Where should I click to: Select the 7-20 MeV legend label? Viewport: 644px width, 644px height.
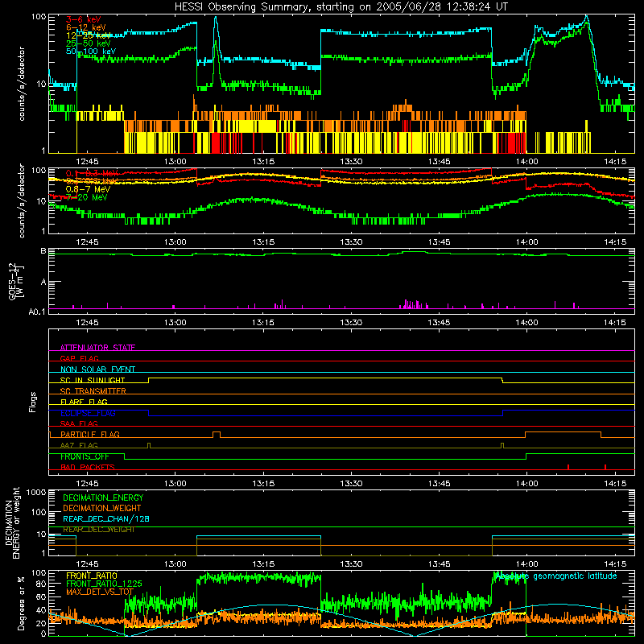(x=86, y=197)
